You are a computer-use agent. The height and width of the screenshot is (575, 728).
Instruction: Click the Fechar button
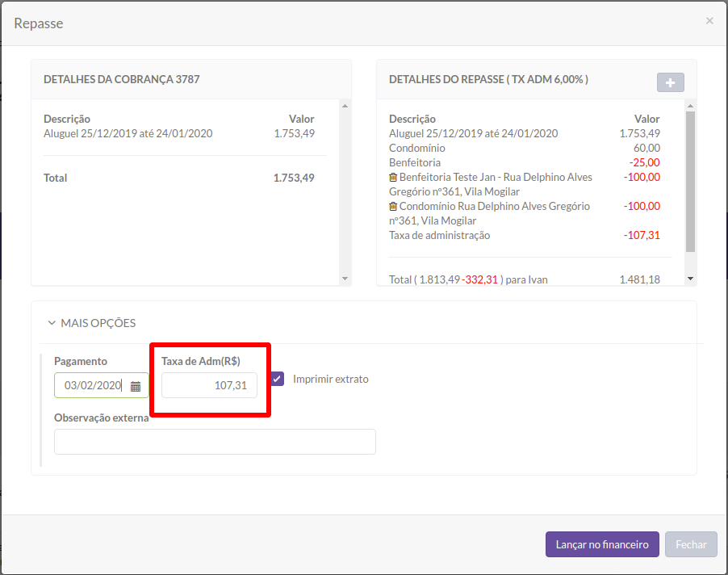pos(691,544)
